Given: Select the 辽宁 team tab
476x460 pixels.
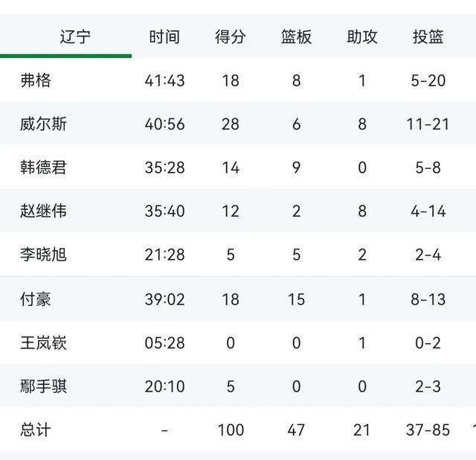Looking at the screenshot, I should (x=75, y=37).
